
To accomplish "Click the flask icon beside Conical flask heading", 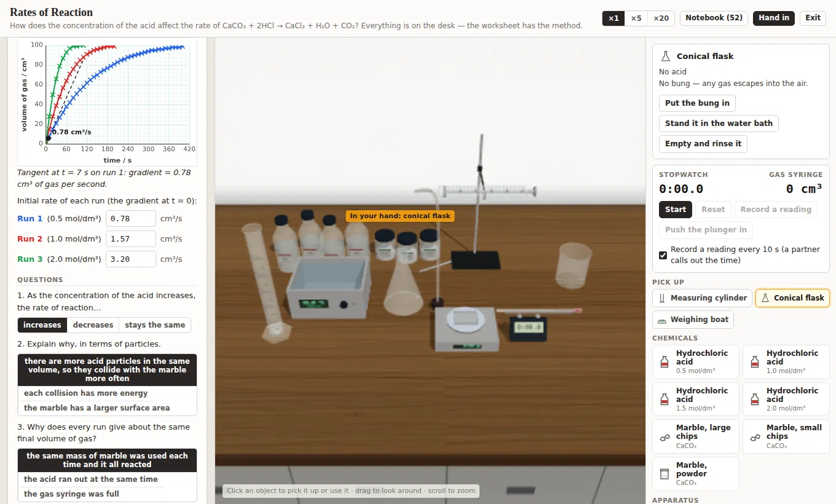I will click(x=665, y=56).
